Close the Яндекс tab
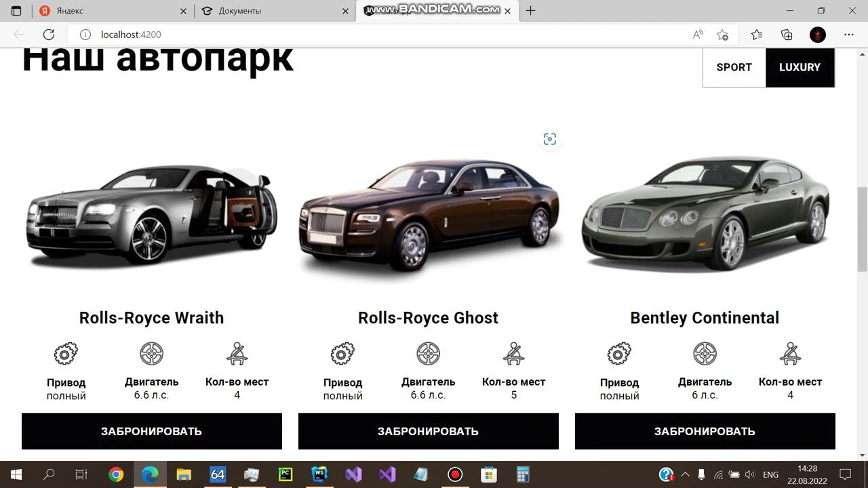868x488 pixels. click(183, 11)
